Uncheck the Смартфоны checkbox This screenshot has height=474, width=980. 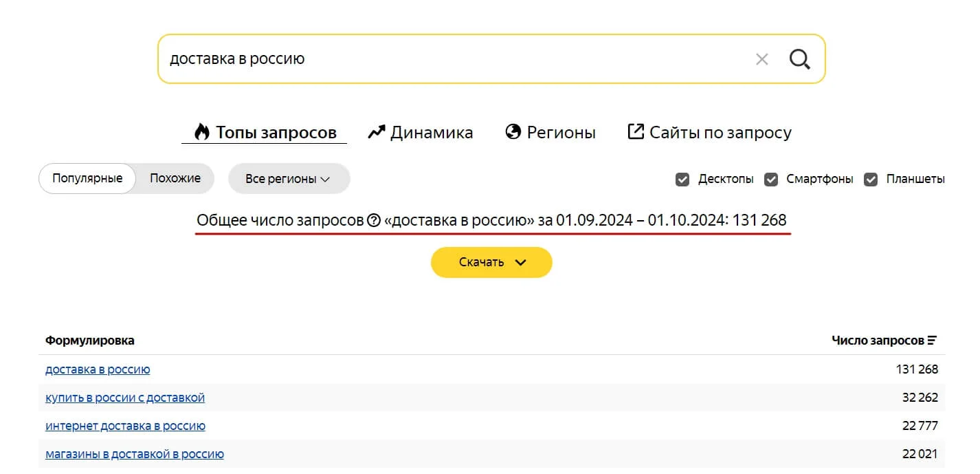(772, 180)
